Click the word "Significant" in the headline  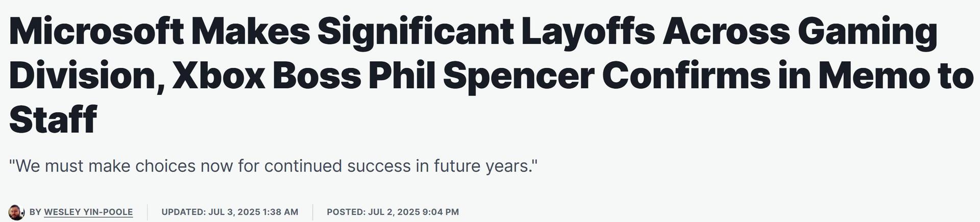[x=415, y=31]
